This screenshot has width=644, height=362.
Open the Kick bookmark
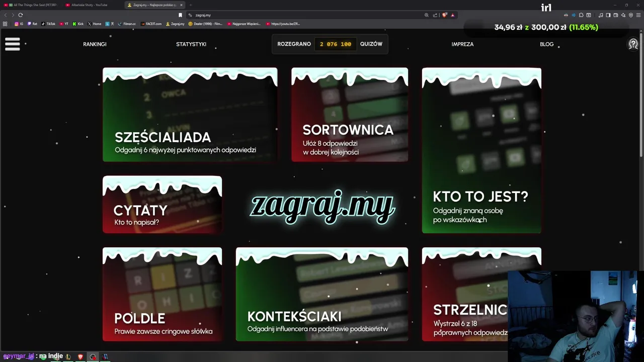(x=78, y=24)
